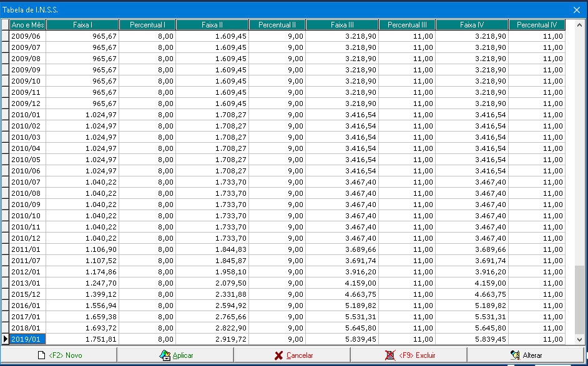Click the vertical scrollbar thumb

pyautogui.click(x=579, y=300)
